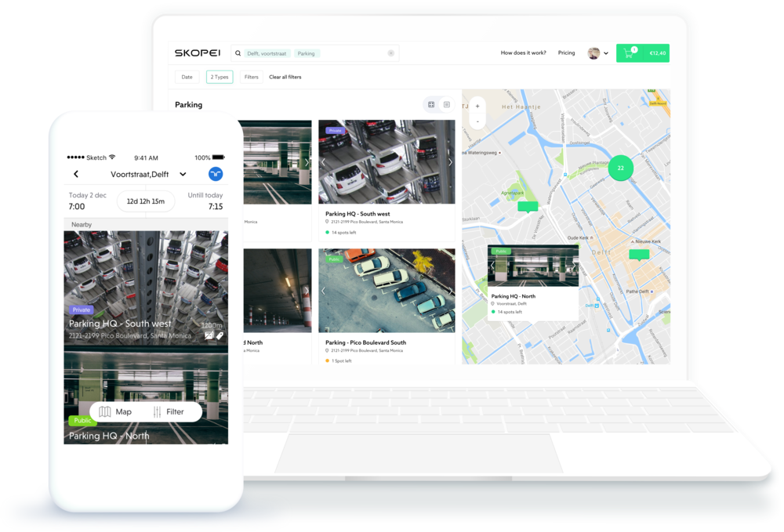
Task: Open the '2 Types' filter
Action: [x=220, y=77]
